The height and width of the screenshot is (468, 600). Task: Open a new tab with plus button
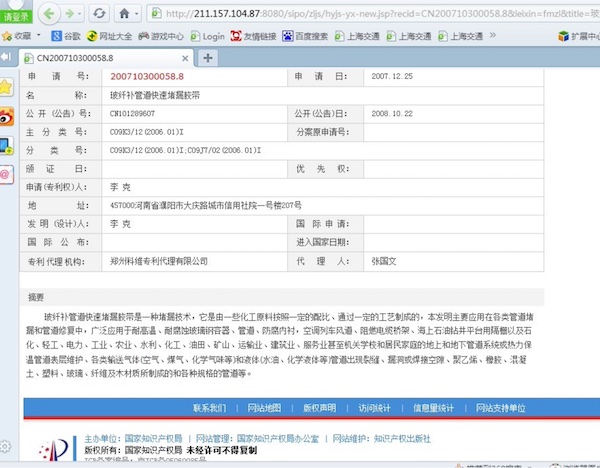(x=208, y=58)
